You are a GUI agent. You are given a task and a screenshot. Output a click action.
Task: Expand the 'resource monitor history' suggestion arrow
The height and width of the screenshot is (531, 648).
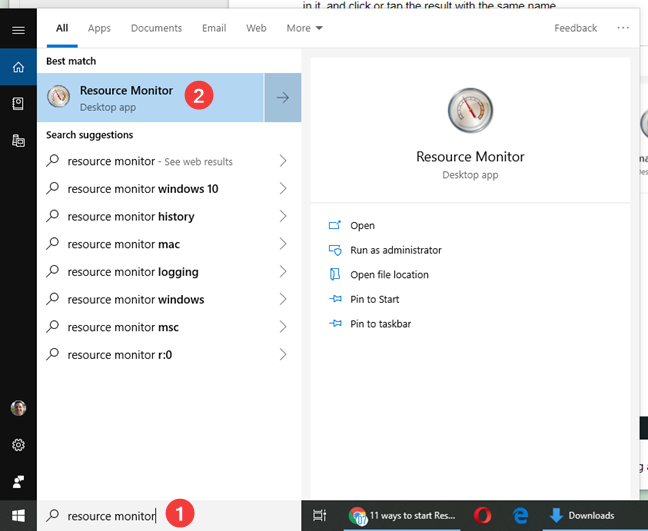283,217
